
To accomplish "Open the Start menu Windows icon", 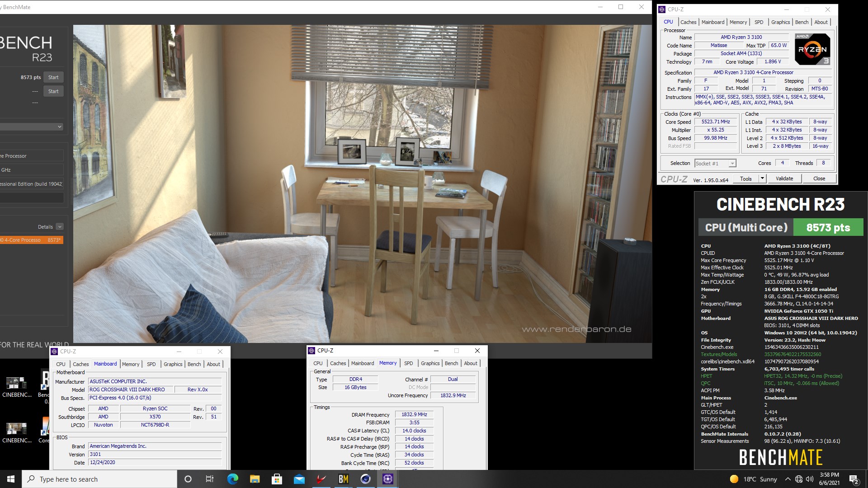I will pyautogui.click(x=11, y=479).
